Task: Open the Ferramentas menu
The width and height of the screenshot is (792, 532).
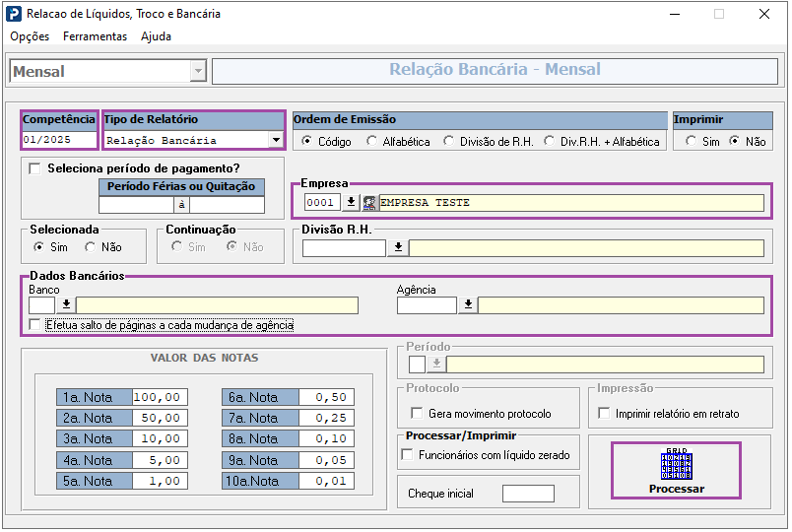Action: coord(95,36)
